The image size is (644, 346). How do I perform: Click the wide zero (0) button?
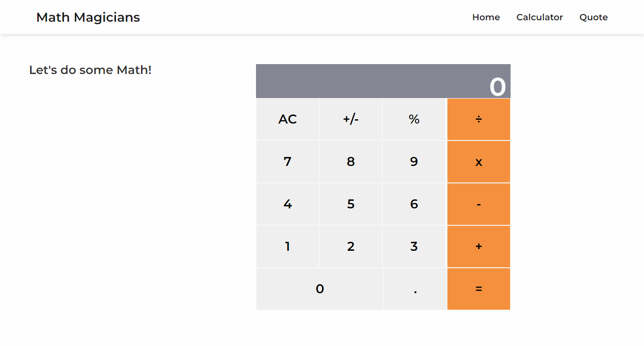click(320, 289)
